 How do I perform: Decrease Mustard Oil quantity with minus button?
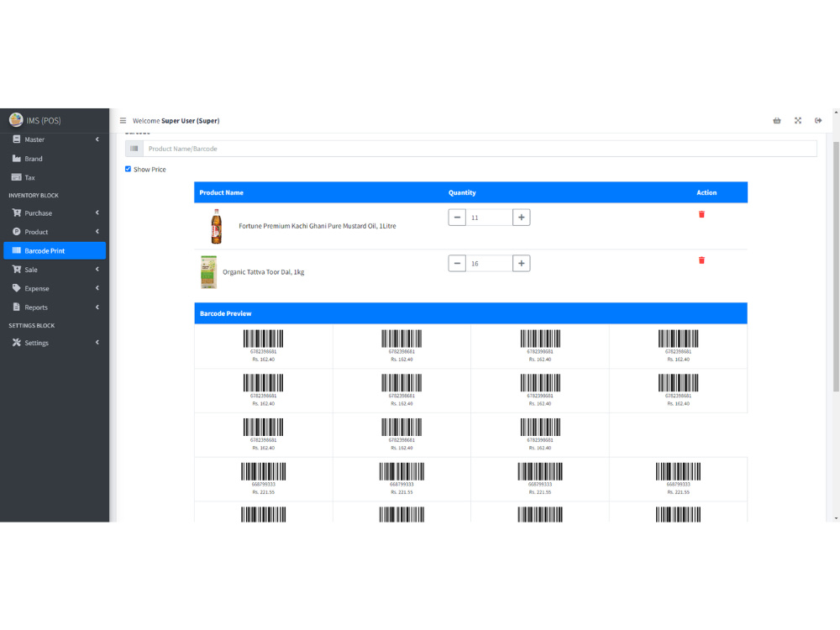click(x=457, y=218)
